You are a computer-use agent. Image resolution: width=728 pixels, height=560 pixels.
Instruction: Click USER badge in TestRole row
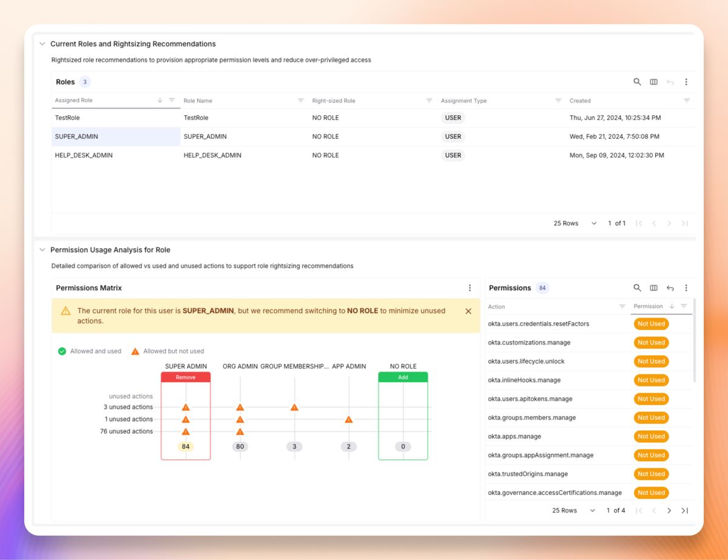coord(453,118)
